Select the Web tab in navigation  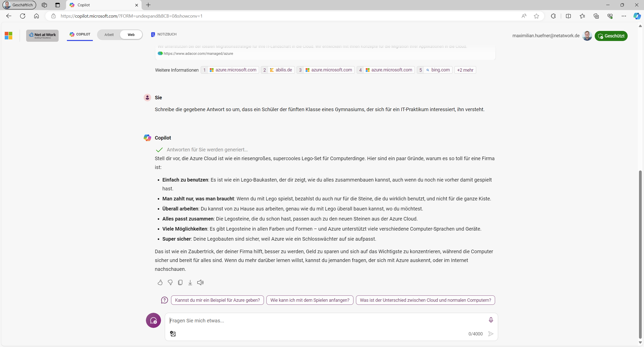click(131, 34)
